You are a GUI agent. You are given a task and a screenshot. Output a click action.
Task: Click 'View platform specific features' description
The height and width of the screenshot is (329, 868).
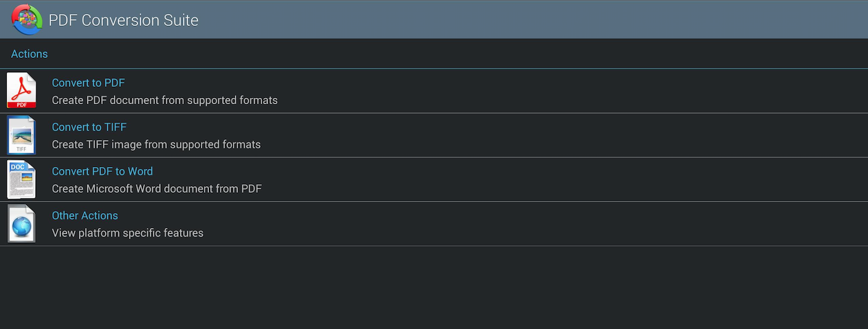tap(128, 233)
